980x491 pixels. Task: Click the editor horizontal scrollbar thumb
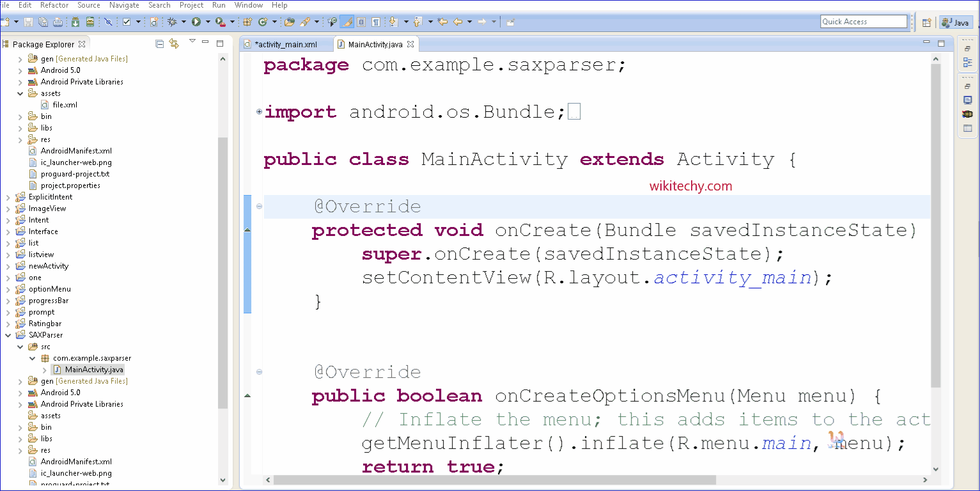pos(492,479)
